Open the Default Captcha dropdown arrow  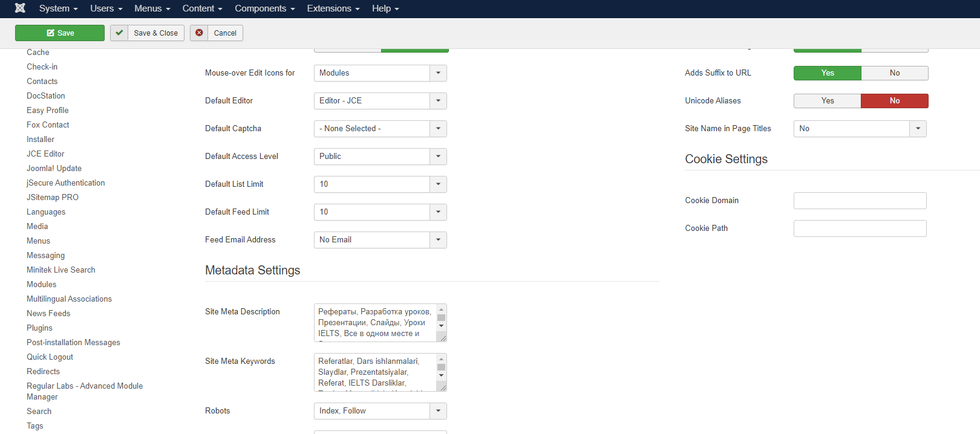[438, 129]
